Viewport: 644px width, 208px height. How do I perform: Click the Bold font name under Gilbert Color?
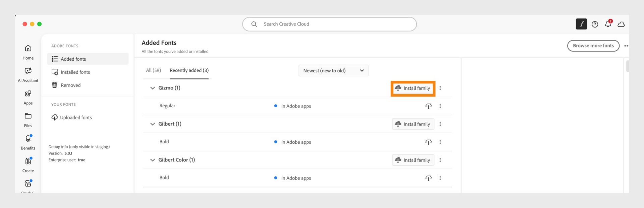point(164,178)
